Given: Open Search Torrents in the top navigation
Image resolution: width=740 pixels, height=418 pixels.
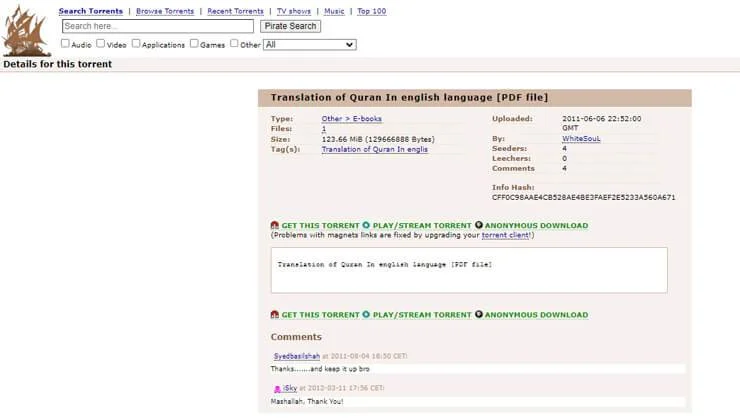Looking at the screenshot, I should pyautogui.click(x=91, y=11).
